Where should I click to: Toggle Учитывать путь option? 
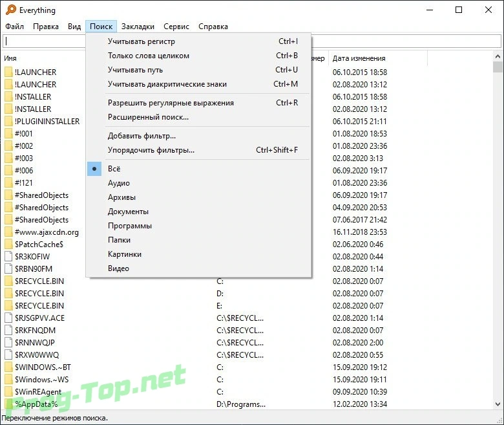198,70
